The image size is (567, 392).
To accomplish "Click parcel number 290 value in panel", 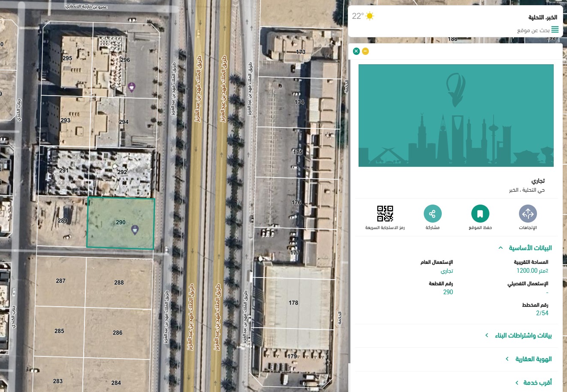I will click(x=448, y=292).
